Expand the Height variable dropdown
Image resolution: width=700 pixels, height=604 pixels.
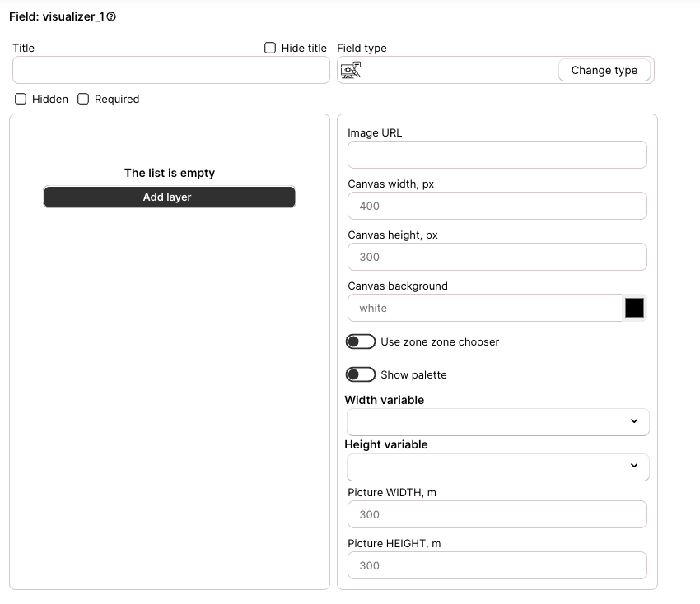pyautogui.click(x=497, y=467)
